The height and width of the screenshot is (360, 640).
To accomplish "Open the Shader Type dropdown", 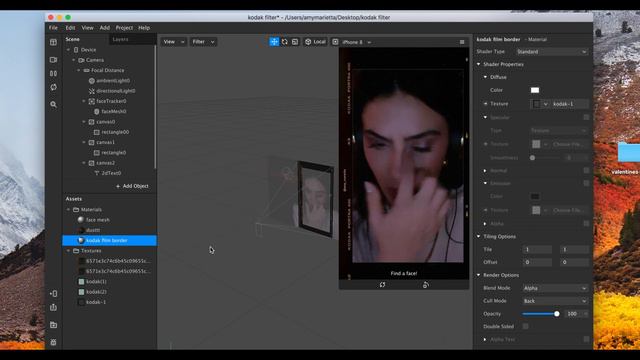I will pyautogui.click(x=552, y=52).
